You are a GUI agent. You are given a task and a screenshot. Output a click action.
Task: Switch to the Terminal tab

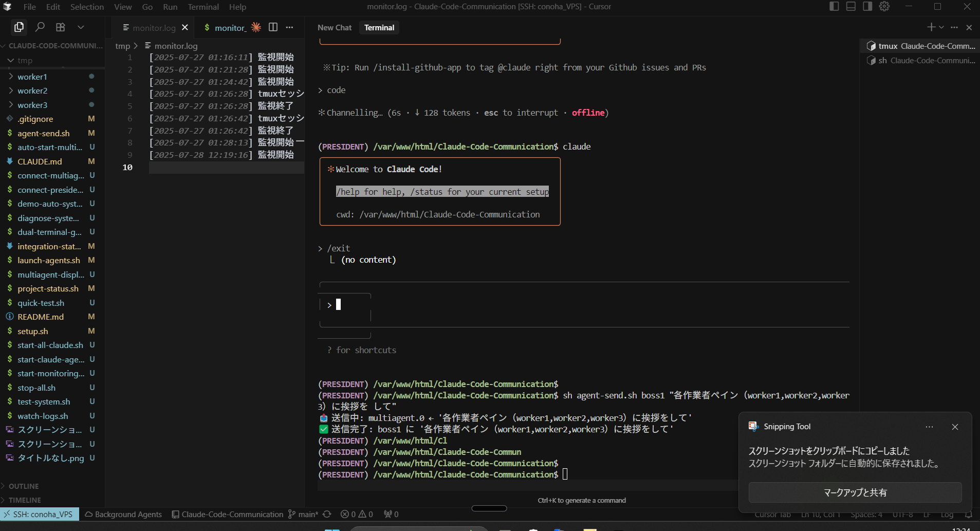(x=379, y=27)
